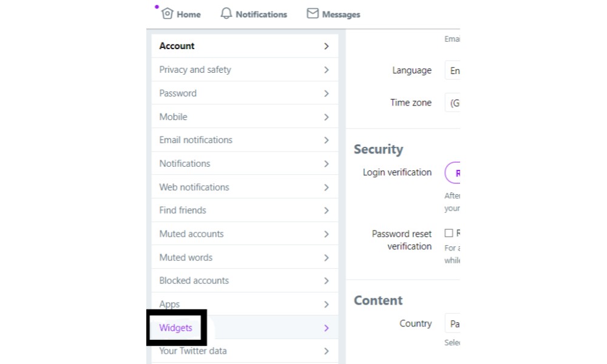
Task: Click the chevron arrow beside Account
Action: pyautogui.click(x=327, y=46)
